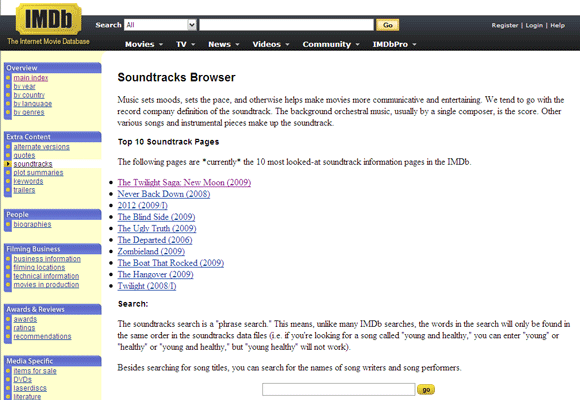Open The Blind Side (2009) link
580x400 pixels.
click(156, 217)
